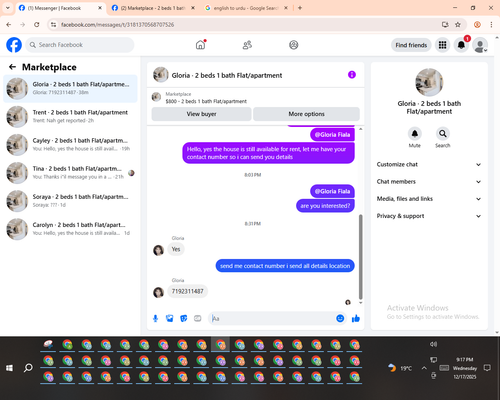The width and height of the screenshot is (500, 400).
Task: Open the Facebook menu grid icon
Action: click(x=442, y=45)
